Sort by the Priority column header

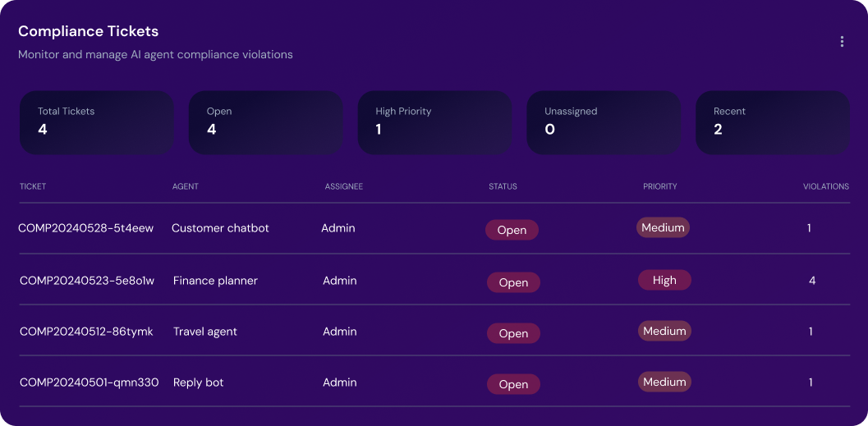660,186
